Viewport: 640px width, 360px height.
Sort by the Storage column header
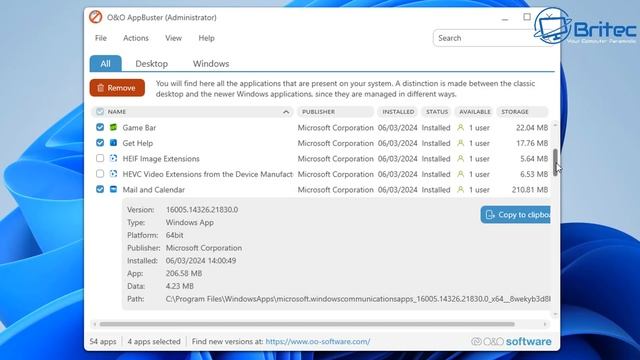pos(522,112)
